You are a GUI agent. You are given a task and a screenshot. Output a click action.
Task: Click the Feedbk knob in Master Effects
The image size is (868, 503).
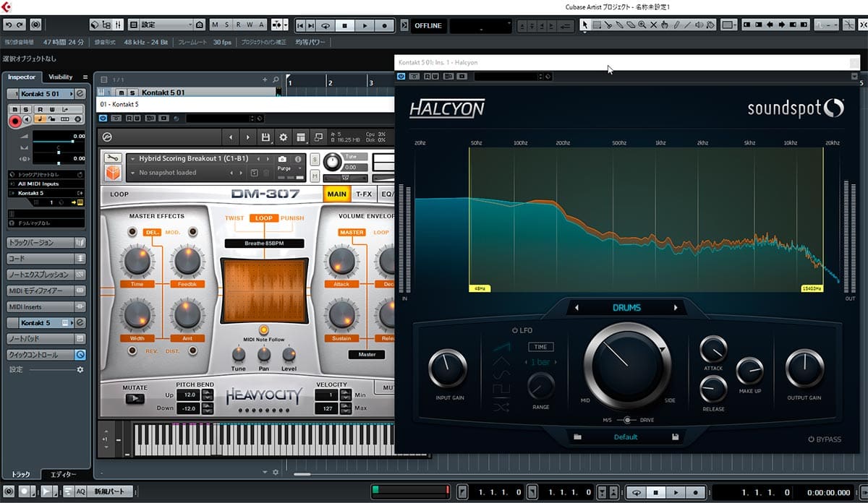(x=187, y=262)
